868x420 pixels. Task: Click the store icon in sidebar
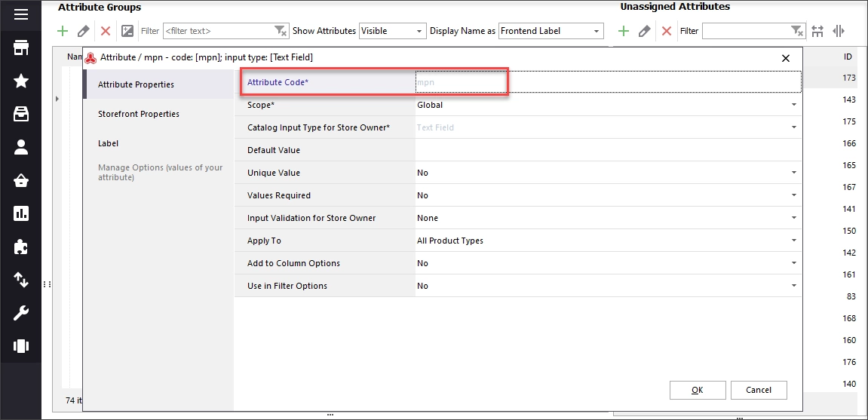[21, 48]
